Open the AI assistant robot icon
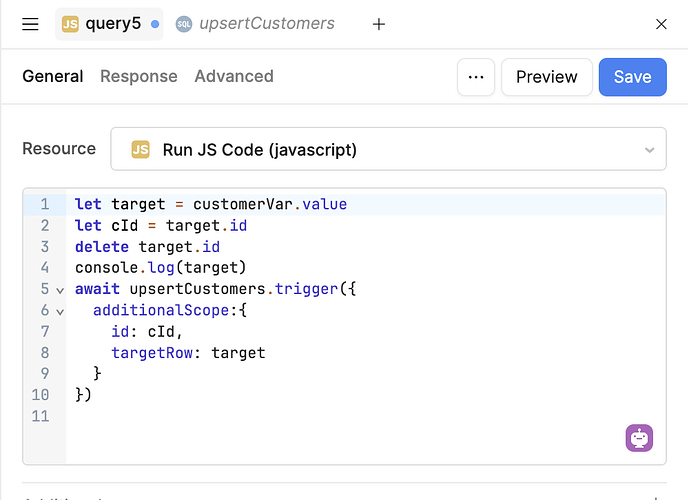The height and width of the screenshot is (500, 688). [639, 438]
